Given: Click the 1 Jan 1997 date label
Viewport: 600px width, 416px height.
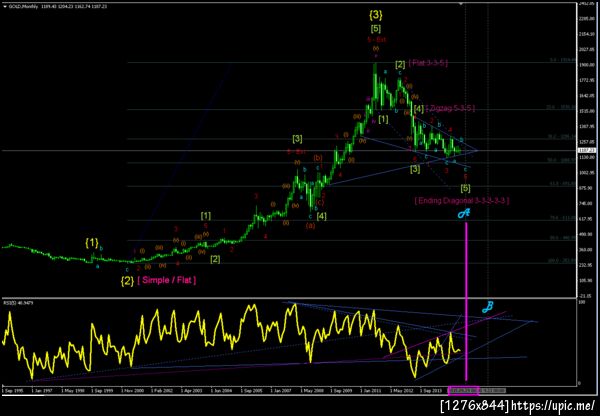Looking at the screenshot, I should [41, 391].
